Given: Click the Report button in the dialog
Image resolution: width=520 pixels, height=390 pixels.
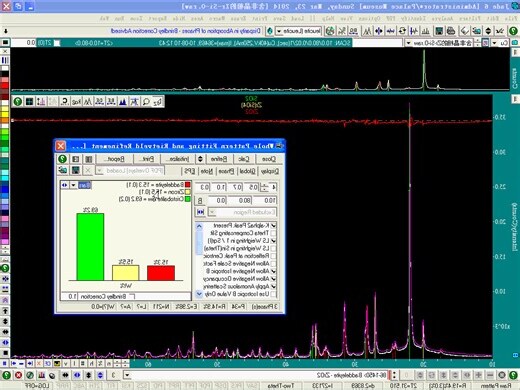Looking at the screenshot, I should pyautogui.click(x=115, y=159).
